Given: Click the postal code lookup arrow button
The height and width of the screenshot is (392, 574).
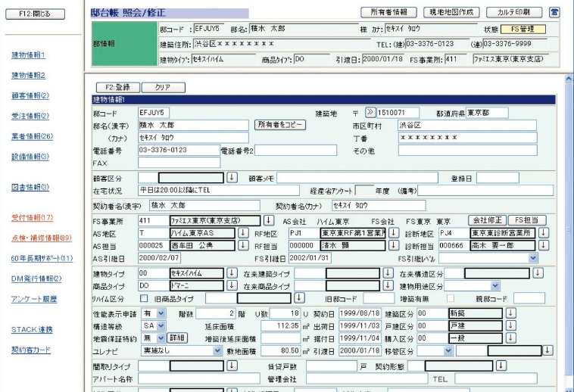Looking at the screenshot, I should tap(370, 113).
